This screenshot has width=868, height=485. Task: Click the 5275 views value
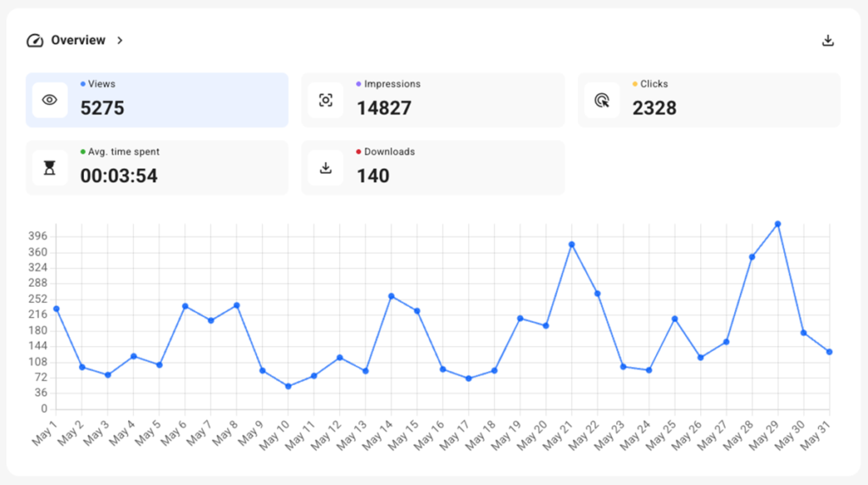click(103, 108)
